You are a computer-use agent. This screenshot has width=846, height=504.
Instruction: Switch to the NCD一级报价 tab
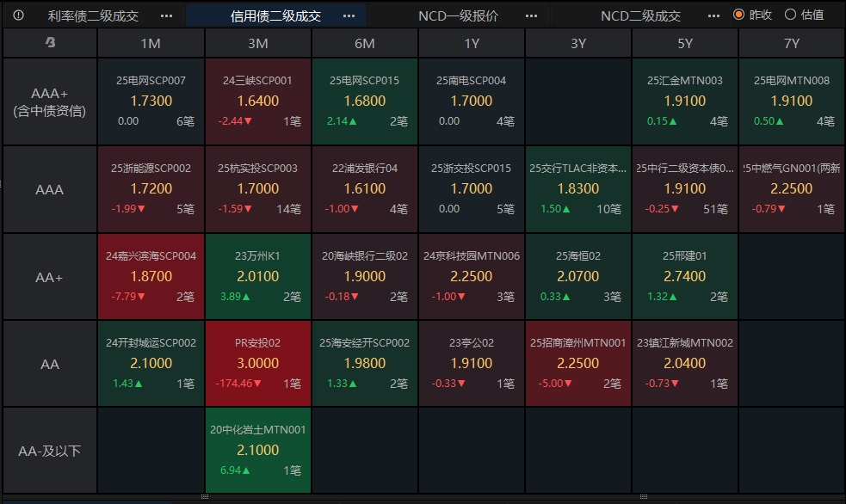(458, 15)
